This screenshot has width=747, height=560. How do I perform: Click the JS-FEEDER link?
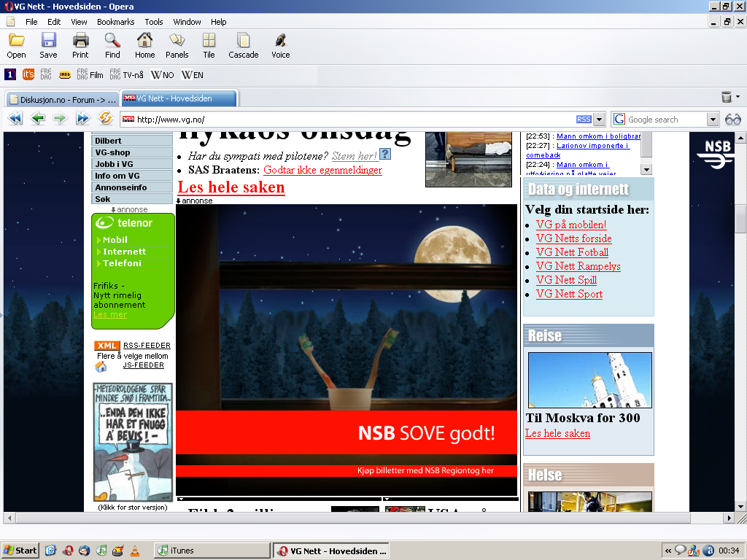pos(143,365)
